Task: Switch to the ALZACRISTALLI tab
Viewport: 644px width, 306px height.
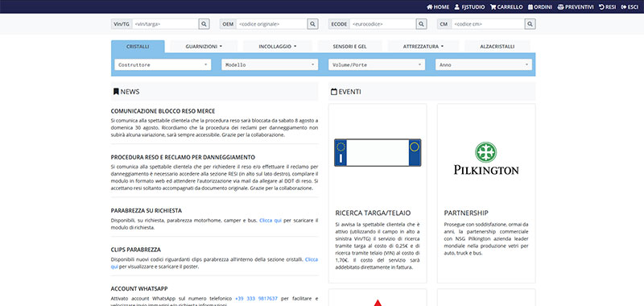Action: (497, 47)
